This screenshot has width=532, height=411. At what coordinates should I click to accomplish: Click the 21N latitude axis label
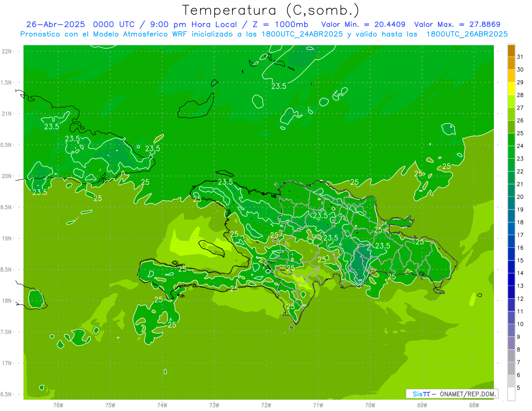pos(7,114)
